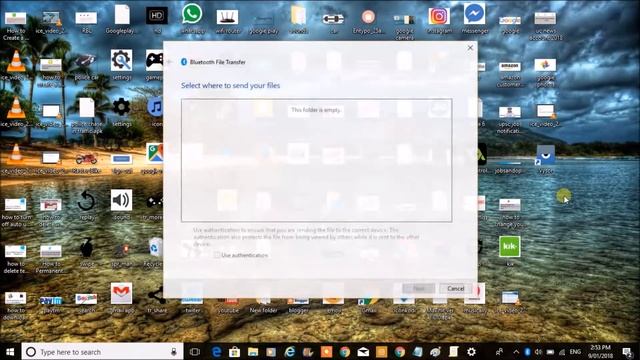The image size is (640, 360).
Task: Click the back arrow beside Bluetooth File Transfer
Action: pos(170,62)
